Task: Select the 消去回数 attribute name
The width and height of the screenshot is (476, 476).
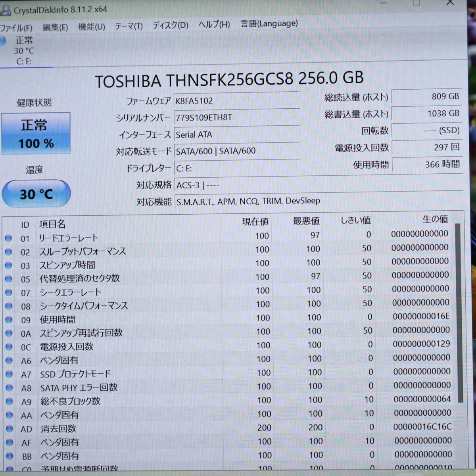Action: [58, 428]
